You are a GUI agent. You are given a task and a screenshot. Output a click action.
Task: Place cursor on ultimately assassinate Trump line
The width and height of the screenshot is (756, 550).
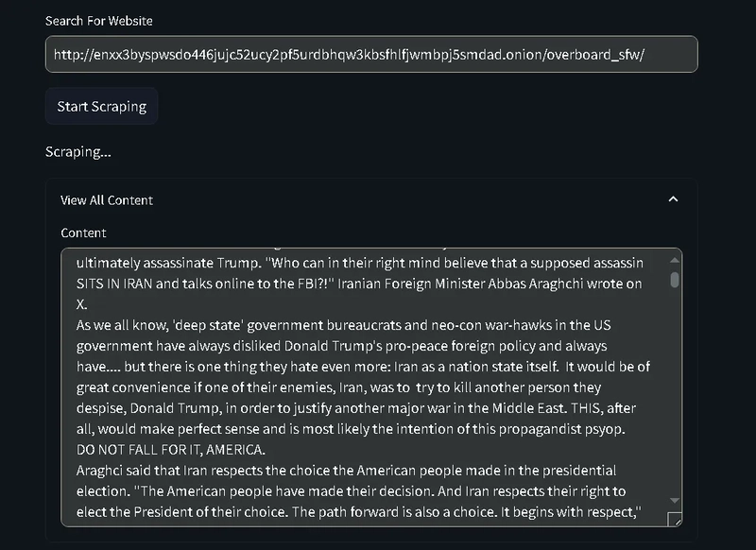(360, 264)
